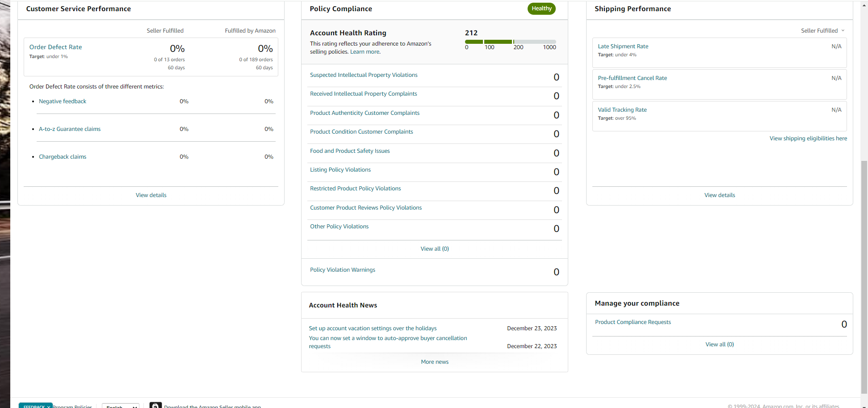Open Product Condition Customer Complaints
The image size is (868, 408).
pos(361,132)
